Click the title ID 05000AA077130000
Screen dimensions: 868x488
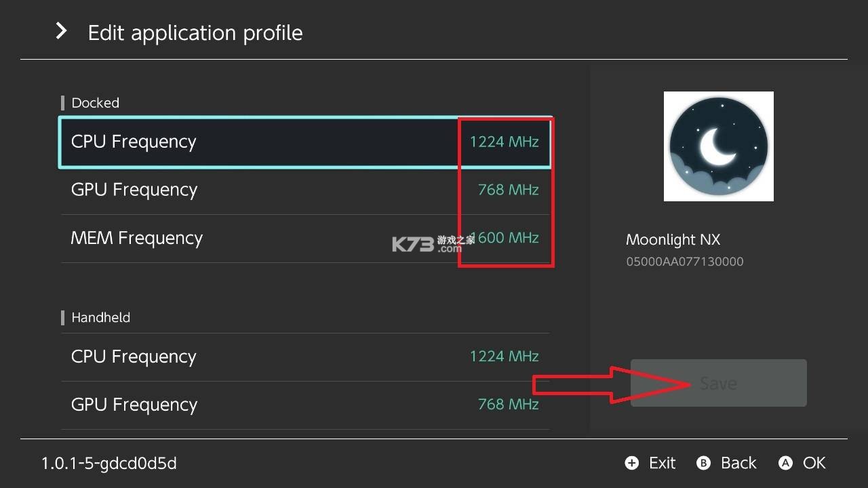[685, 261]
